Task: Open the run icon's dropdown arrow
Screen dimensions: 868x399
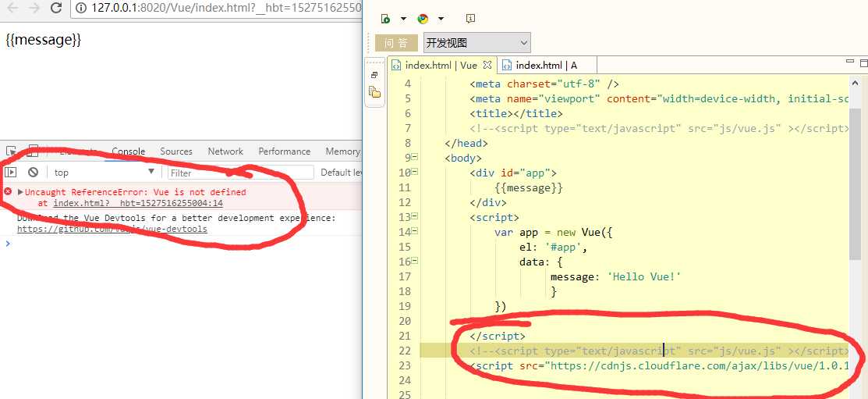Action: [x=403, y=19]
